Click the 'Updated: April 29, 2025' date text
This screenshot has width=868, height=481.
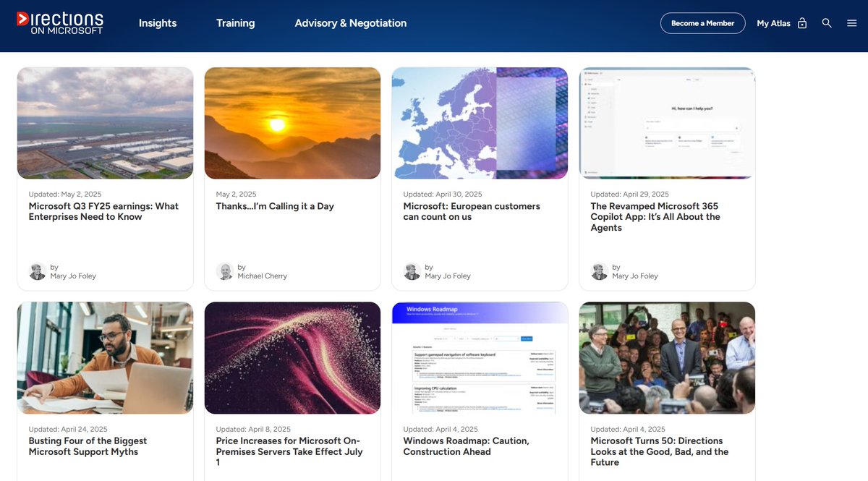pos(630,195)
